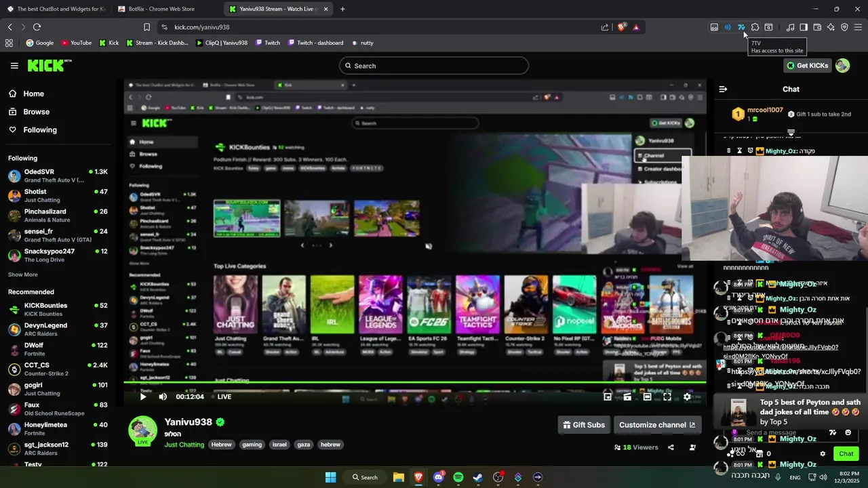The width and height of the screenshot is (868, 488).
Task: Close the Yanivu938 Stream tab
Action: point(325,9)
